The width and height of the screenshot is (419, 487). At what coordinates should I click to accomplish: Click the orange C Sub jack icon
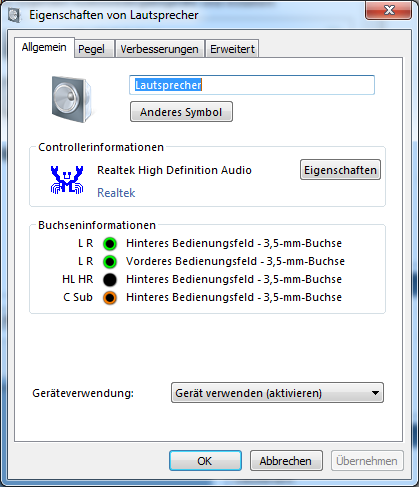pos(110,298)
